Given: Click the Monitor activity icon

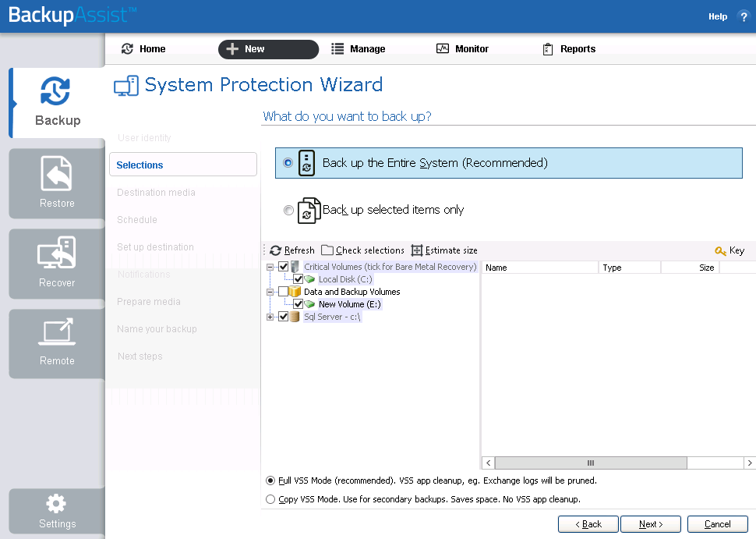Looking at the screenshot, I should 443,48.
